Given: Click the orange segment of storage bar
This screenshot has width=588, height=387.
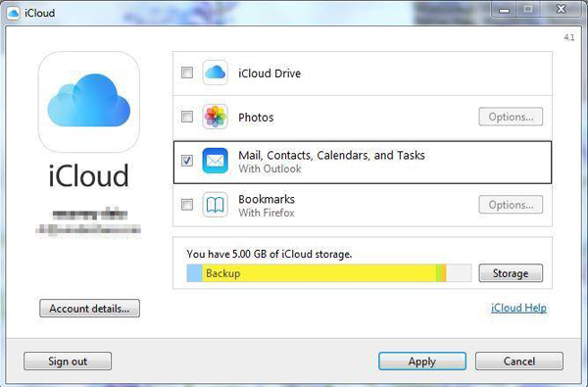Looking at the screenshot, I should click(443, 273).
